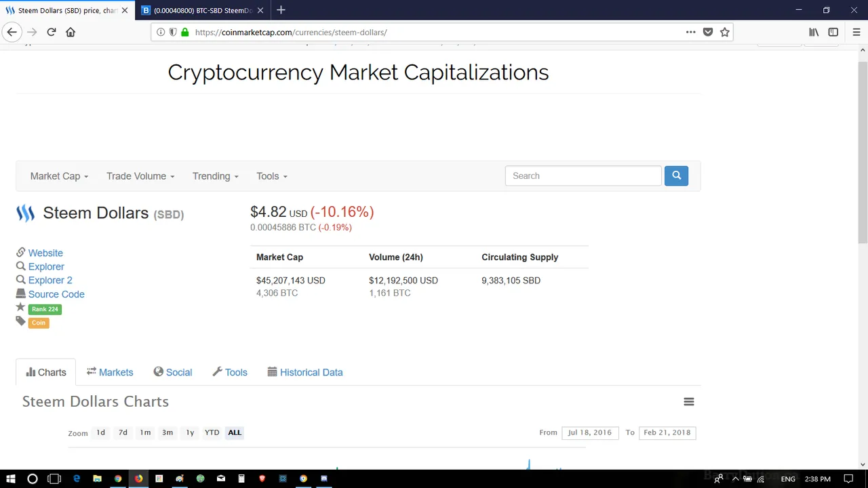Set chart zoom to 7d
The height and width of the screenshot is (488, 868).
[x=123, y=432]
